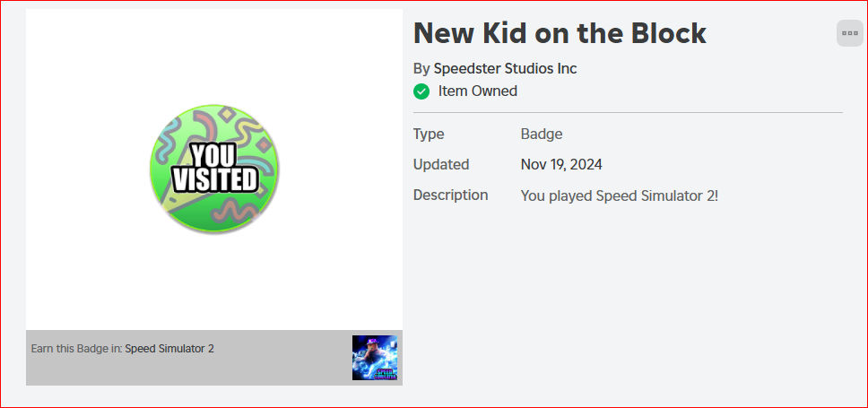
Task: Click the You played Speed Simulator 2 text
Action: pyautogui.click(x=619, y=196)
